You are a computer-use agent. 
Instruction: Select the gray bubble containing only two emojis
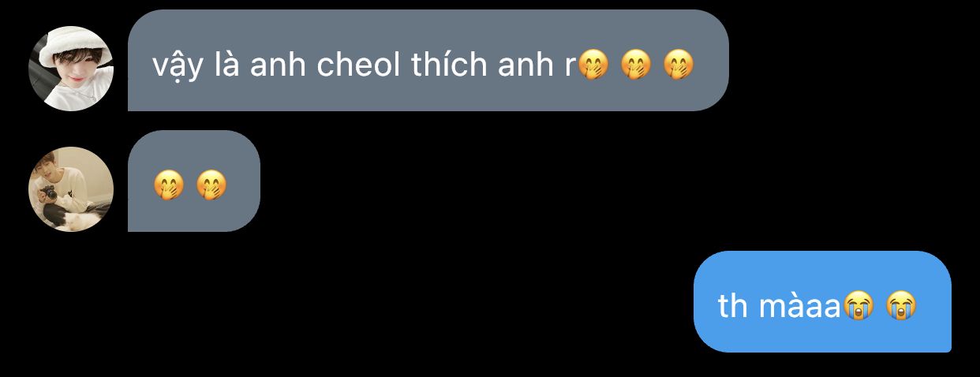[194, 181]
